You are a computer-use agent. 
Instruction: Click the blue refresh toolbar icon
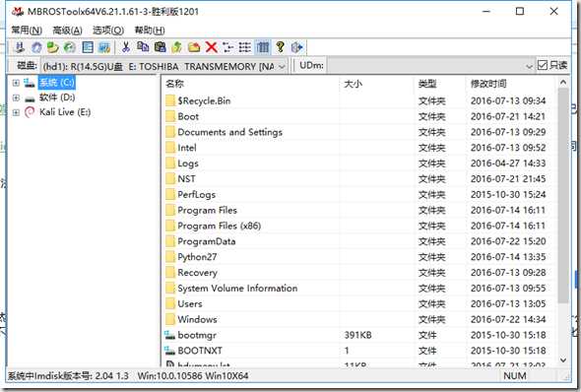click(x=36, y=47)
